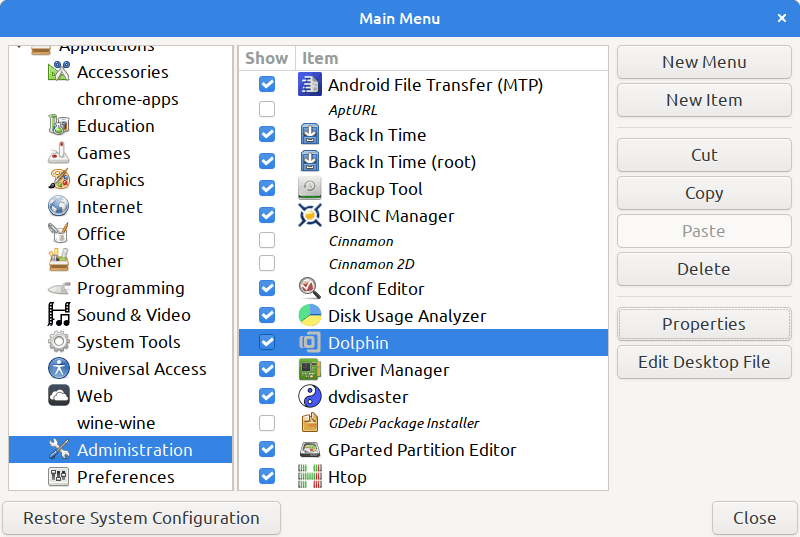This screenshot has height=537, width=800.
Task: Click Edit Desktop File button
Action: pyautogui.click(x=704, y=362)
